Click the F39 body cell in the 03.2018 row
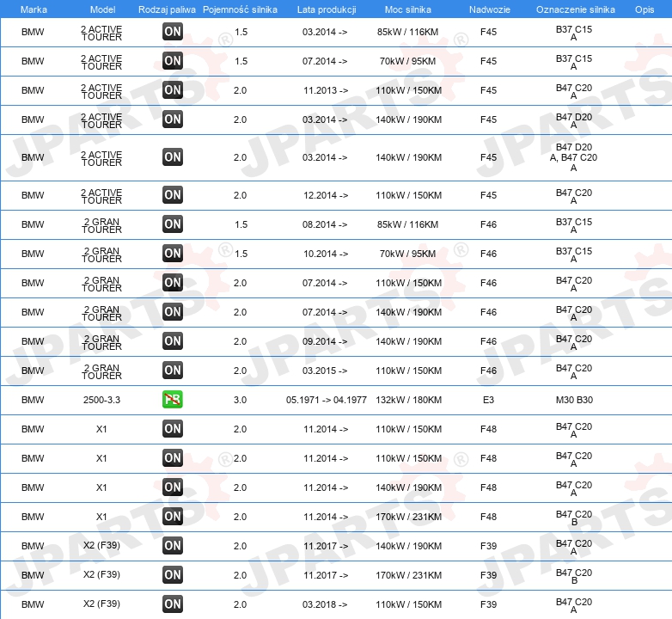Viewport: 672px width, 619px height. tap(489, 604)
